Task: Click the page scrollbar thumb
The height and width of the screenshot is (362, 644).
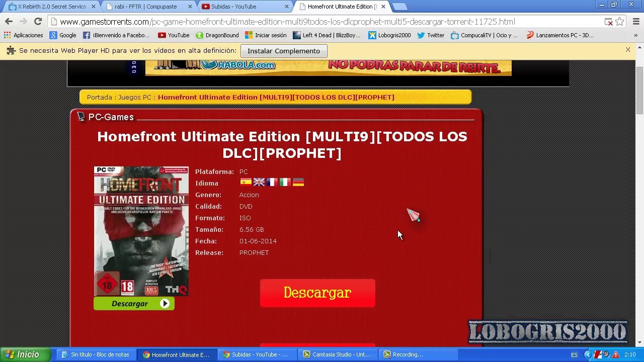Action: pyautogui.click(x=639, y=90)
